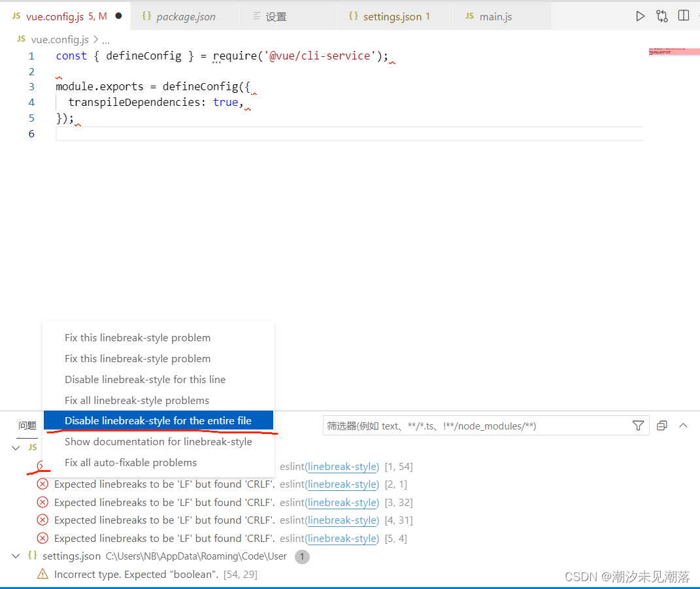Run the vue.config.js file with the Run button
This screenshot has width=700, height=589.
[640, 16]
